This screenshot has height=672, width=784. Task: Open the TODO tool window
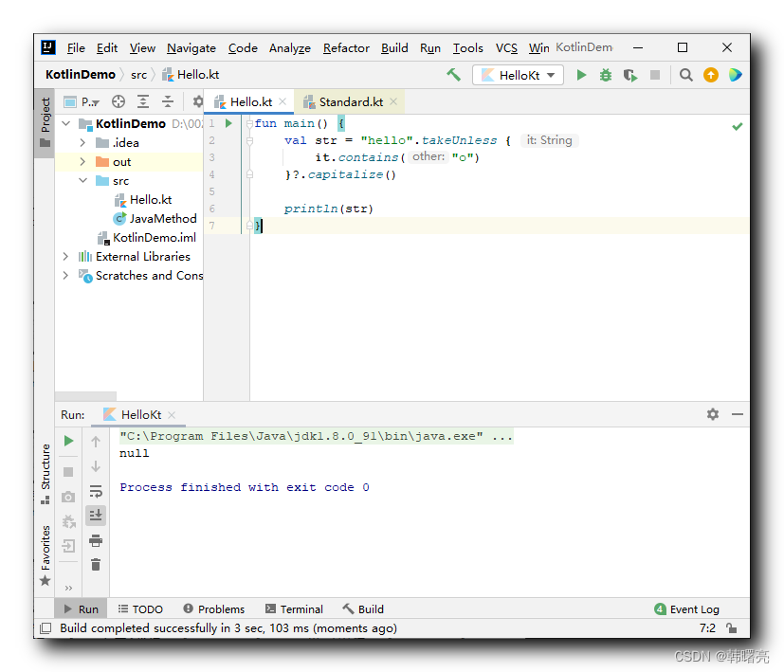point(140,609)
